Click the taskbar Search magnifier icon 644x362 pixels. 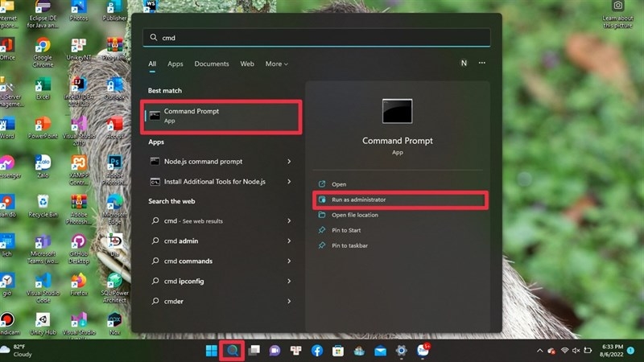[232, 351]
